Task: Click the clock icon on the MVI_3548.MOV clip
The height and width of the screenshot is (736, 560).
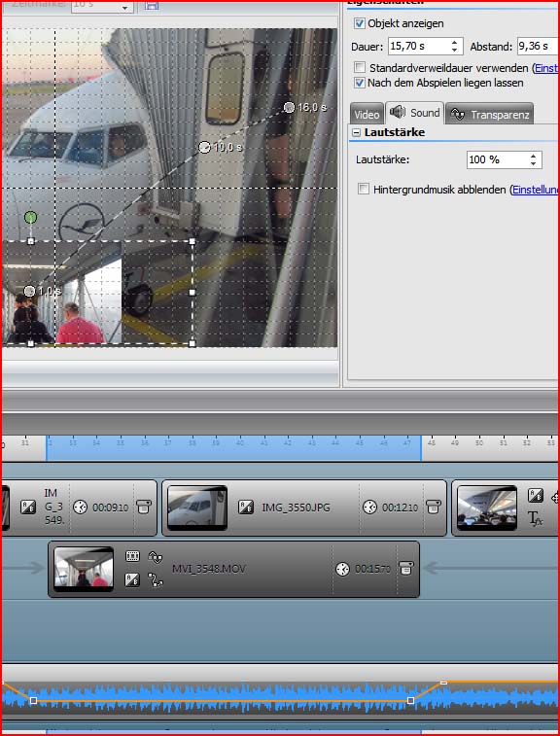Action: click(x=342, y=570)
